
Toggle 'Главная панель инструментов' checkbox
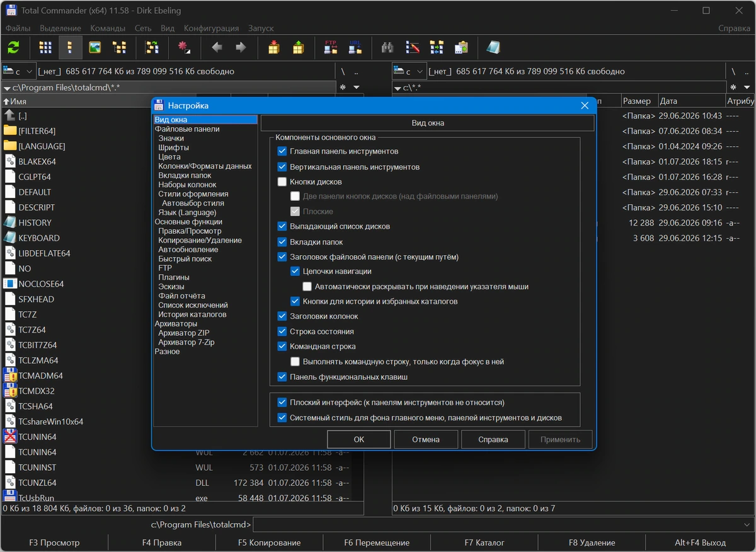[282, 151]
